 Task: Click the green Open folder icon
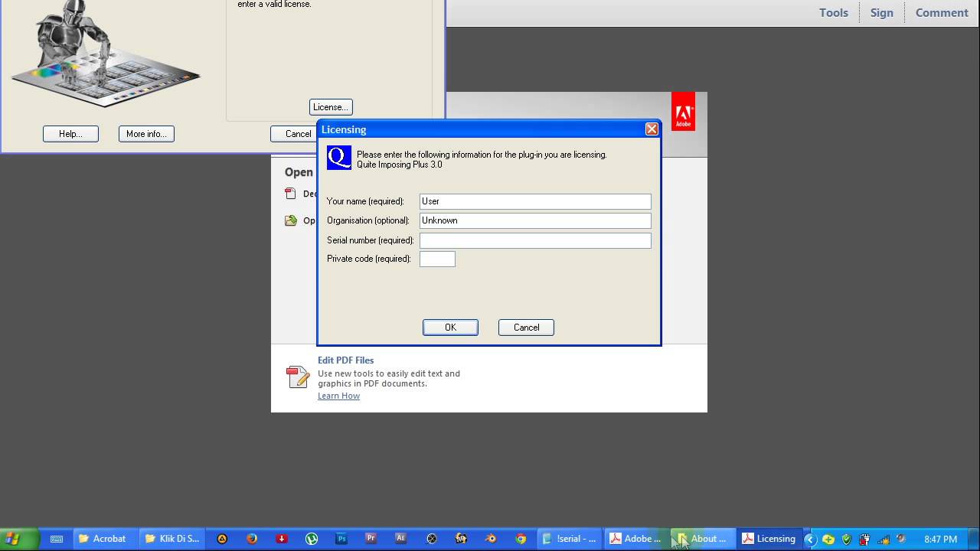click(x=291, y=220)
